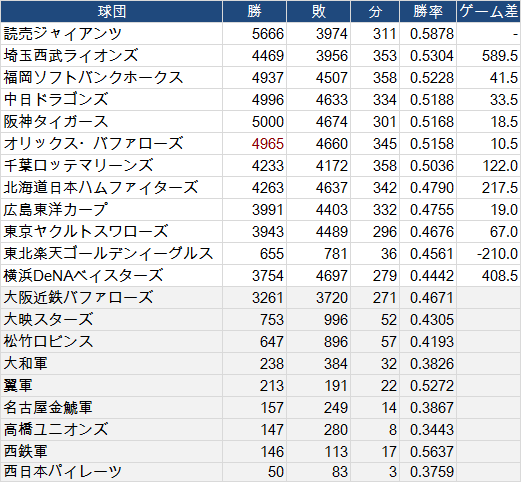The image size is (521, 482).
Task: Click the 勝 column header
Action: [x=254, y=12]
